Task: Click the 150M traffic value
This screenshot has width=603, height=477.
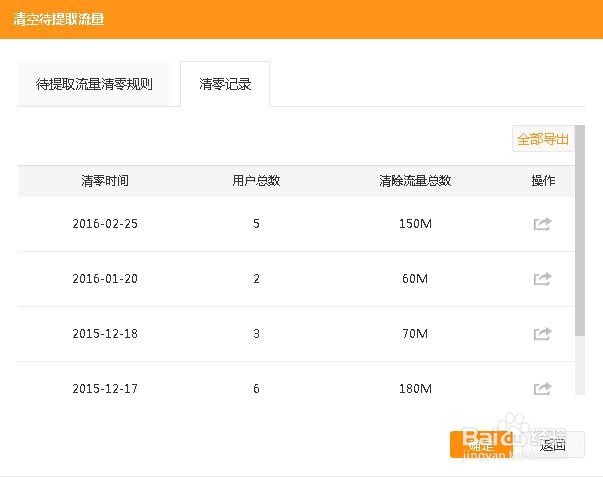Action: tap(415, 223)
